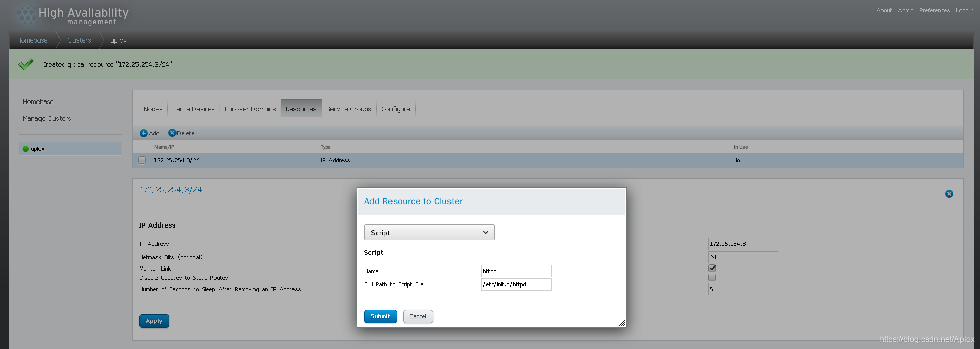Viewport: 980px width, 349px height.
Task: Click the IP Address type cell
Action: (x=335, y=160)
